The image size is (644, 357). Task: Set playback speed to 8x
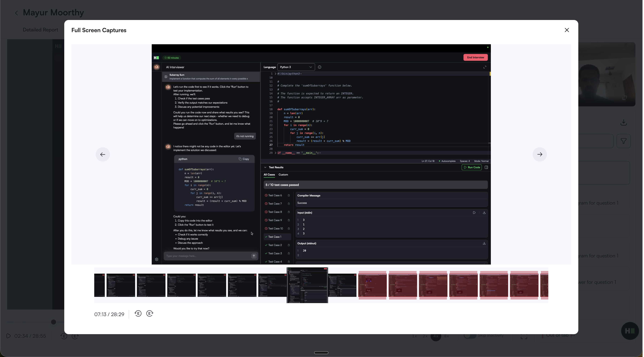pyautogui.click(x=447, y=336)
